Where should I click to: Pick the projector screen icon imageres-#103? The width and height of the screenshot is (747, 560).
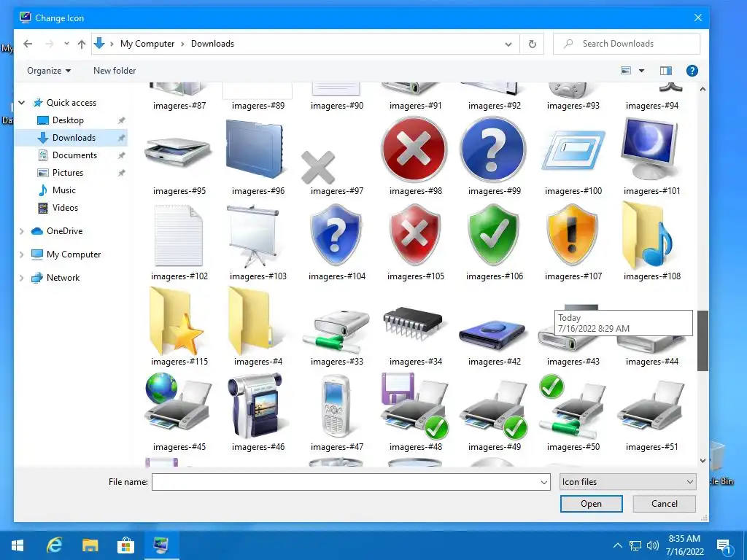(x=253, y=236)
